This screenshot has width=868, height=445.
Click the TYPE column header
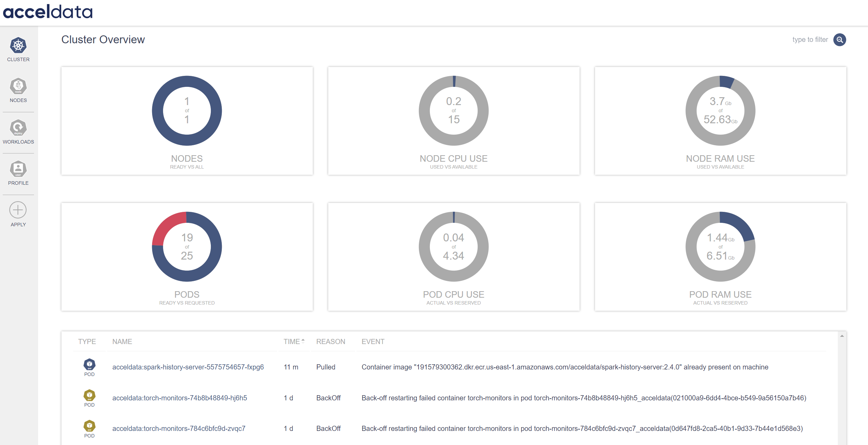(87, 342)
